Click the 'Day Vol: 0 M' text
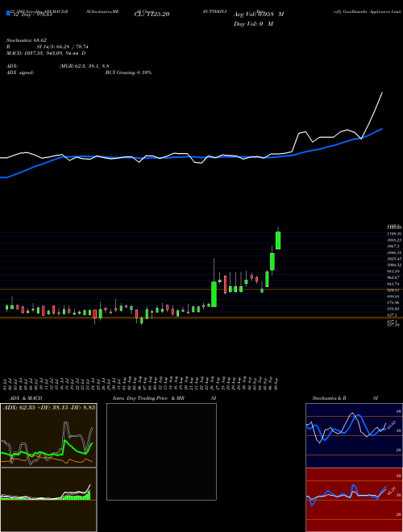Screen dimensions: 403x532 tap(253, 23)
